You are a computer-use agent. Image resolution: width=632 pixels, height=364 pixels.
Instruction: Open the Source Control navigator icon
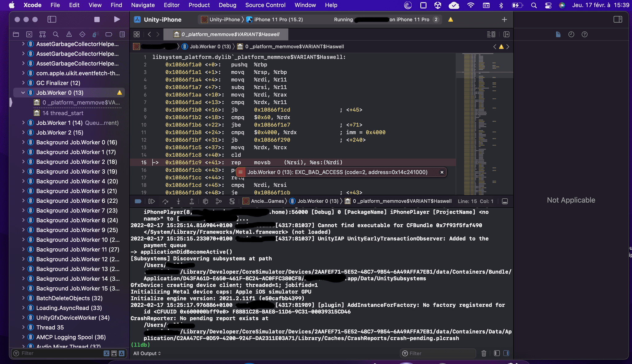coord(29,34)
